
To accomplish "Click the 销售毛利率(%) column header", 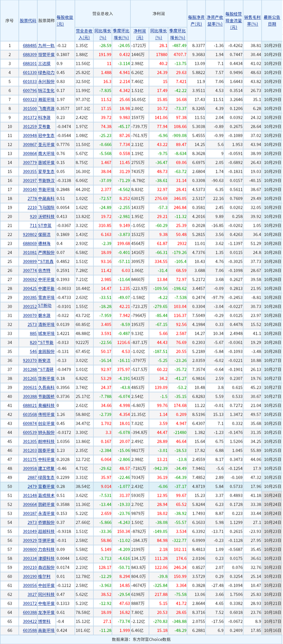I will click(x=253, y=21).
